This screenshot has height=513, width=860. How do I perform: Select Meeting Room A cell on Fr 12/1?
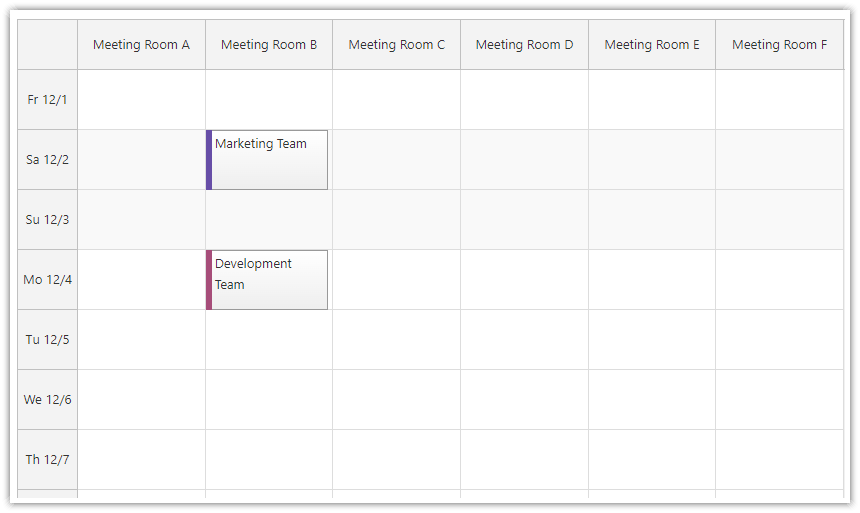coord(142,100)
